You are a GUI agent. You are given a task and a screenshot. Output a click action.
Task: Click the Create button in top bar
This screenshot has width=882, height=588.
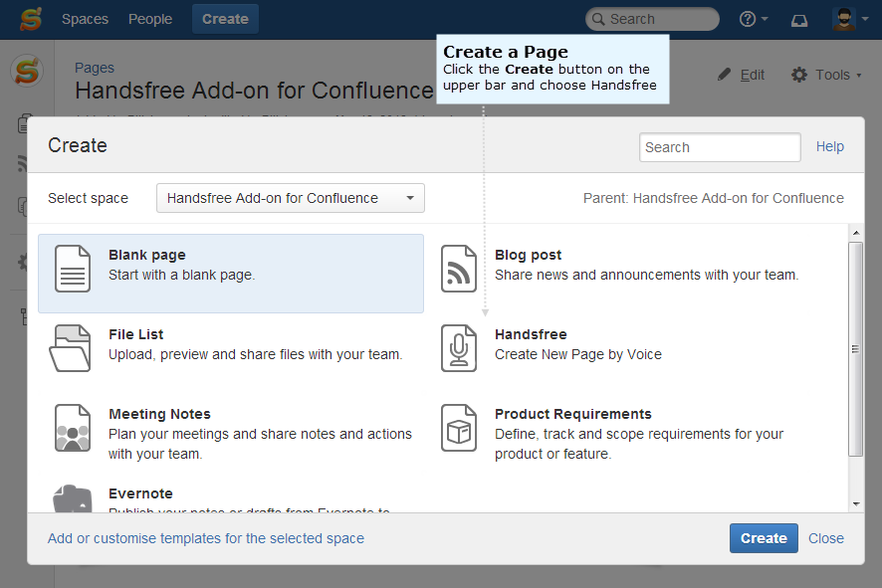[225, 19]
